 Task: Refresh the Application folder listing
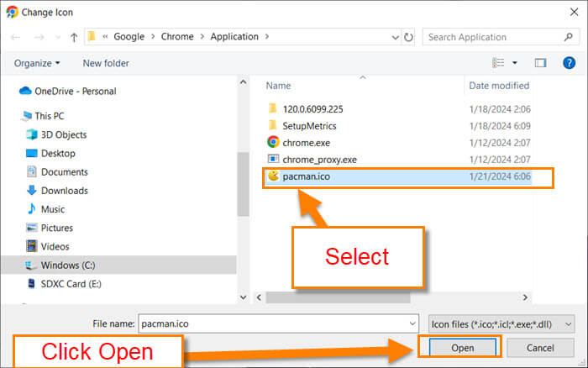coord(408,37)
